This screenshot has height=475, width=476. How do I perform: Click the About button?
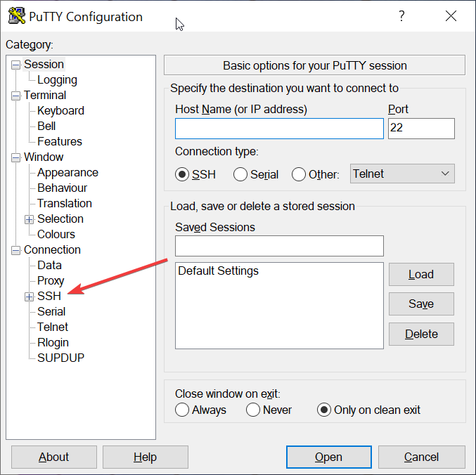[54, 457]
